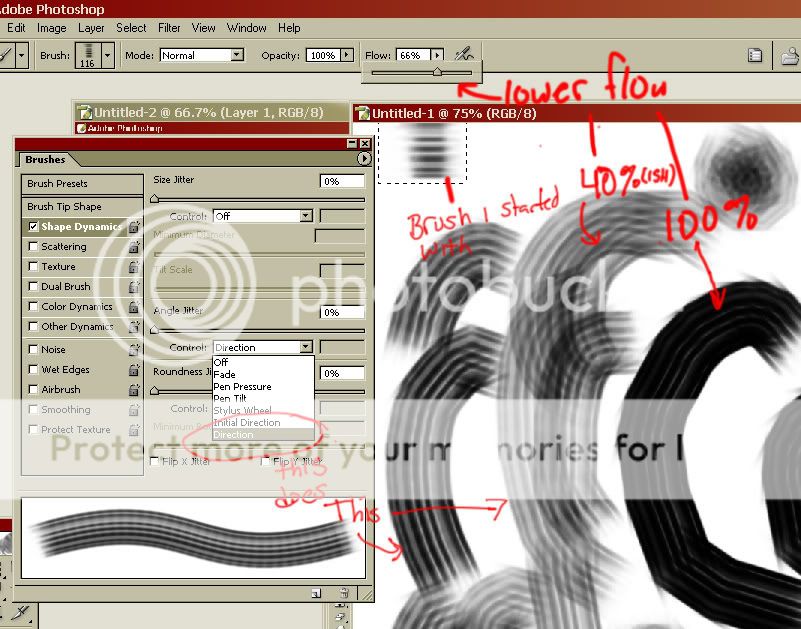Screen dimensions: 801x629
Task: Click the Size Jitter percentage field
Action: pos(342,181)
